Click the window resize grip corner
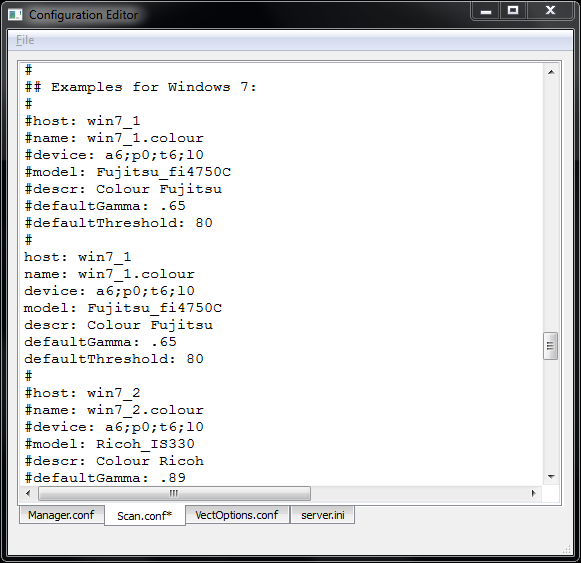This screenshot has width=581, height=563. (567, 549)
